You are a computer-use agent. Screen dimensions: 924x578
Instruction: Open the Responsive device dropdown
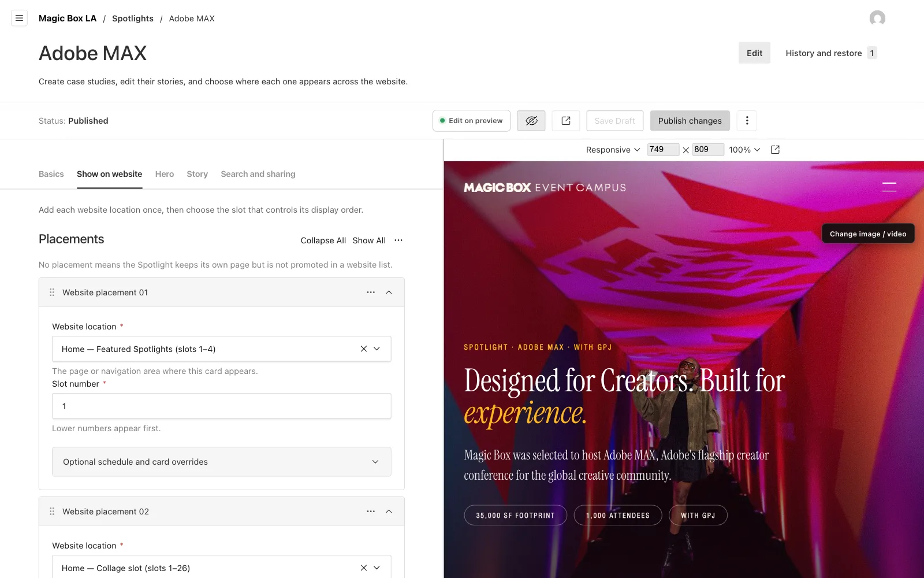pos(613,150)
